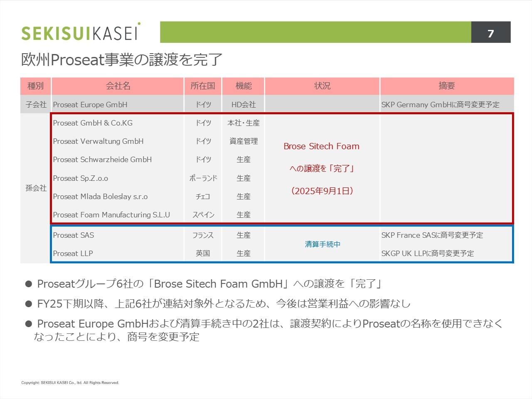Select the SKP France SASに商号変更予定 note
Image resolution: width=532 pixels, height=399 pixels.
[432, 235]
